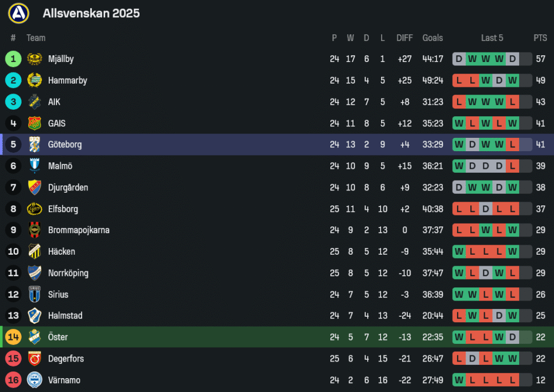This screenshot has height=392, width=554.
Task: Click the Degerfors team crest
Action: 34,359
